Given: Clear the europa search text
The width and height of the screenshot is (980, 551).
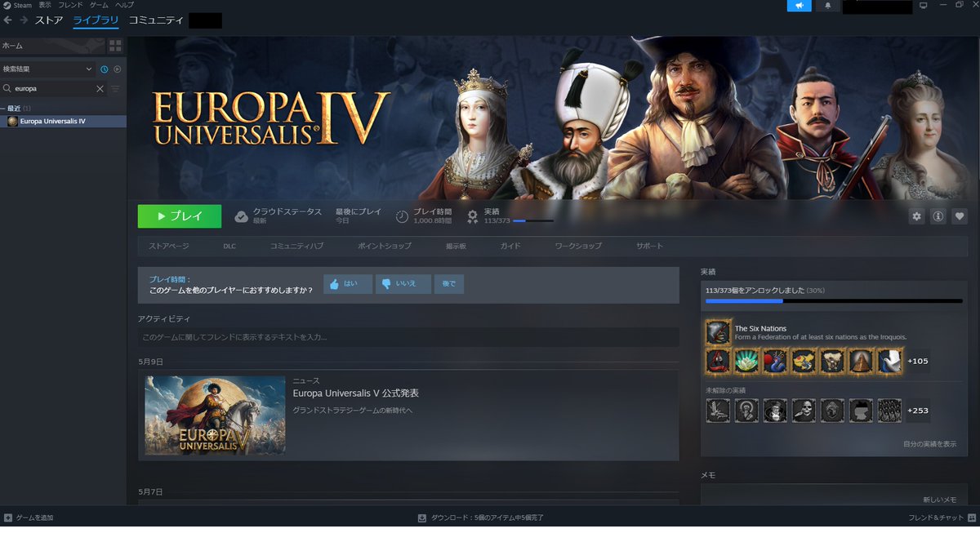Looking at the screenshot, I should point(100,88).
